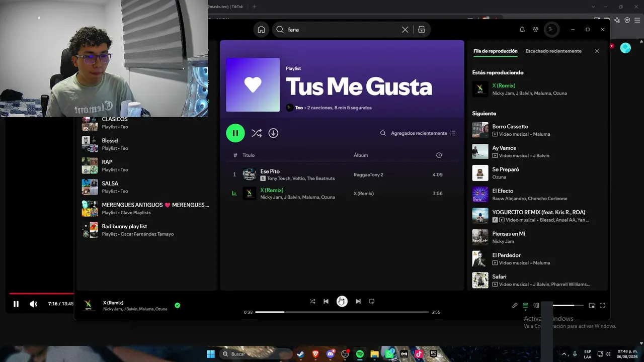Adjust the Spotify volume slider
Screen dimensions: 644x362
(568, 305)
